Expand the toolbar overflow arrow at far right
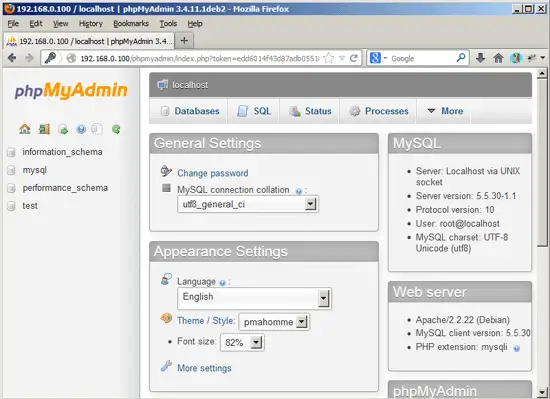 [543, 58]
